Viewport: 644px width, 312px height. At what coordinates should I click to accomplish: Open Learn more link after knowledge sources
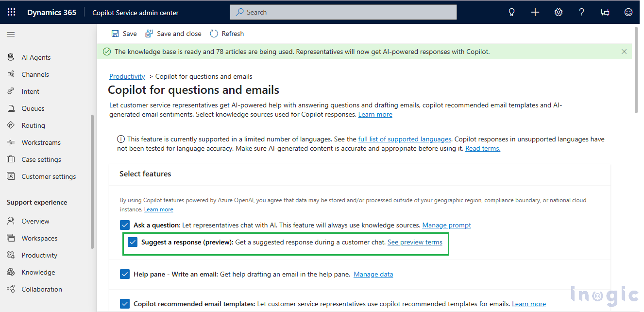[375, 114]
